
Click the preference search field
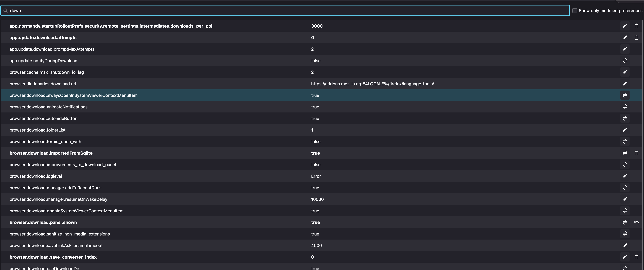point(285,11)
